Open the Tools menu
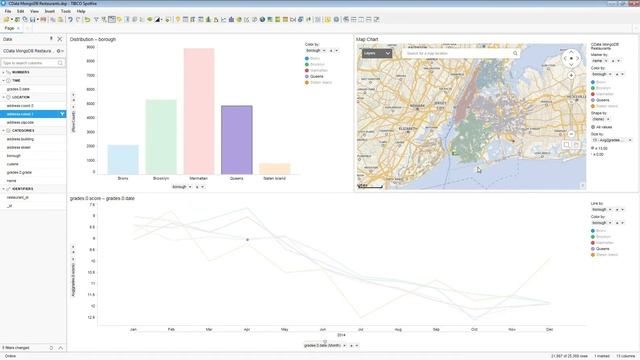The image size is (640, 360). [66, 11]
